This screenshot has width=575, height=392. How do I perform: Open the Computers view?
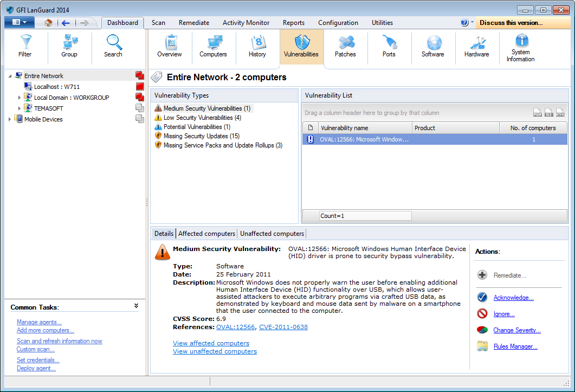pyautogui.click(x=213, y=46)
